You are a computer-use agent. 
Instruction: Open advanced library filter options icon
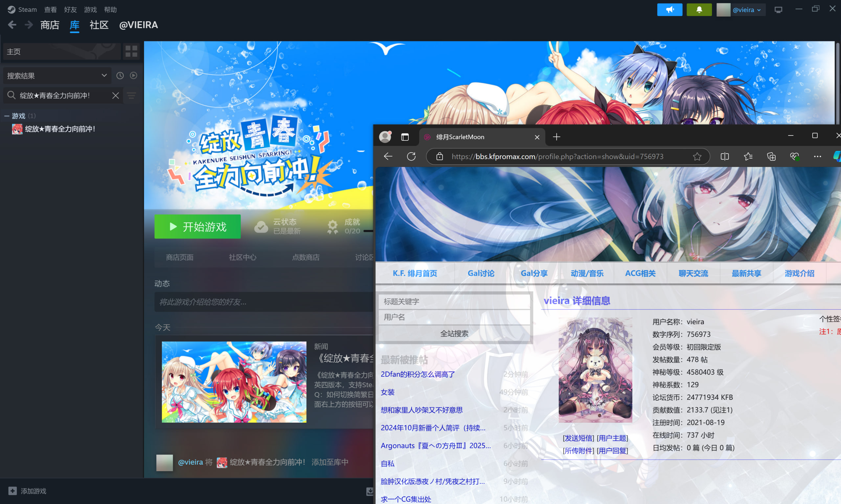click(x=131, y=95)
